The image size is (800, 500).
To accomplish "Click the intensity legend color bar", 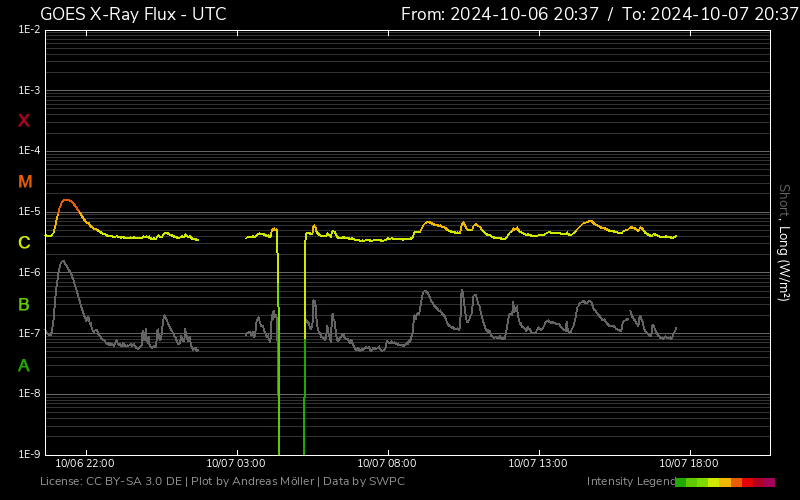I will [x=725, y=482].
